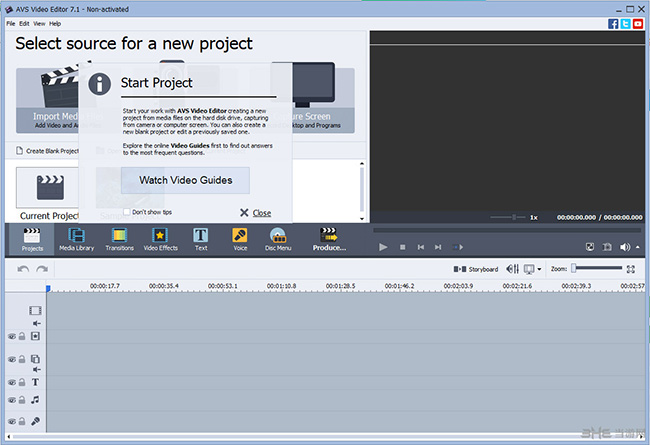Play the preview video

pos(383,247)
